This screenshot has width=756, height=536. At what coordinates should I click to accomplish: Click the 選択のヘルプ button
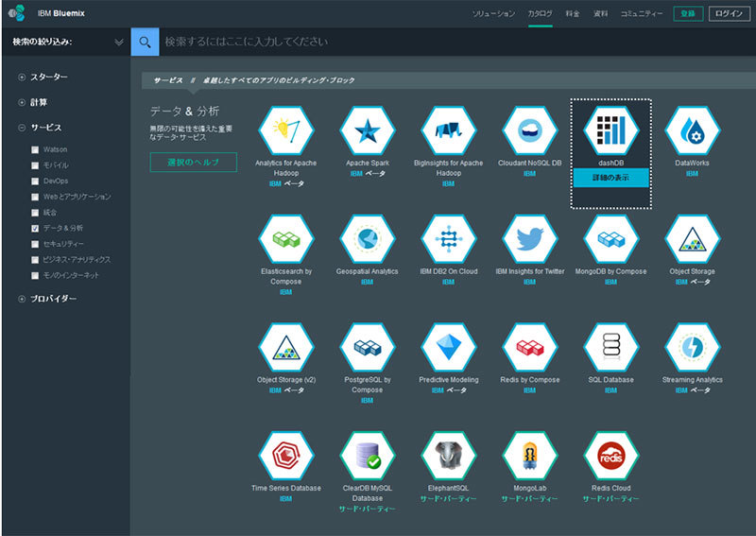point(194,162)
